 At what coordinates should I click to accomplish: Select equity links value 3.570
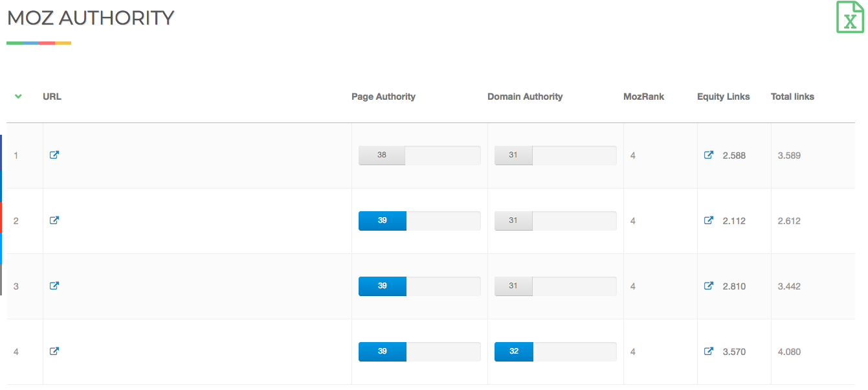tap(734, 352)
